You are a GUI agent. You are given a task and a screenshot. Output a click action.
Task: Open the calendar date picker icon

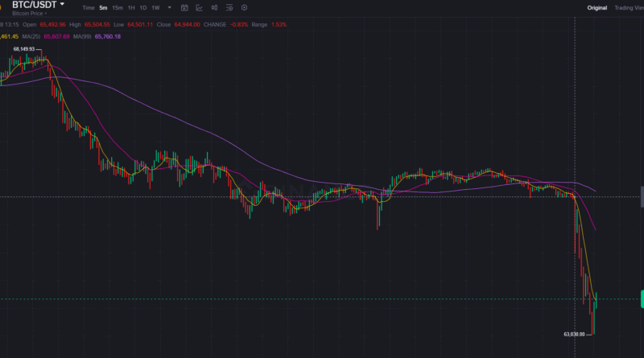click(x=184, y=8)
